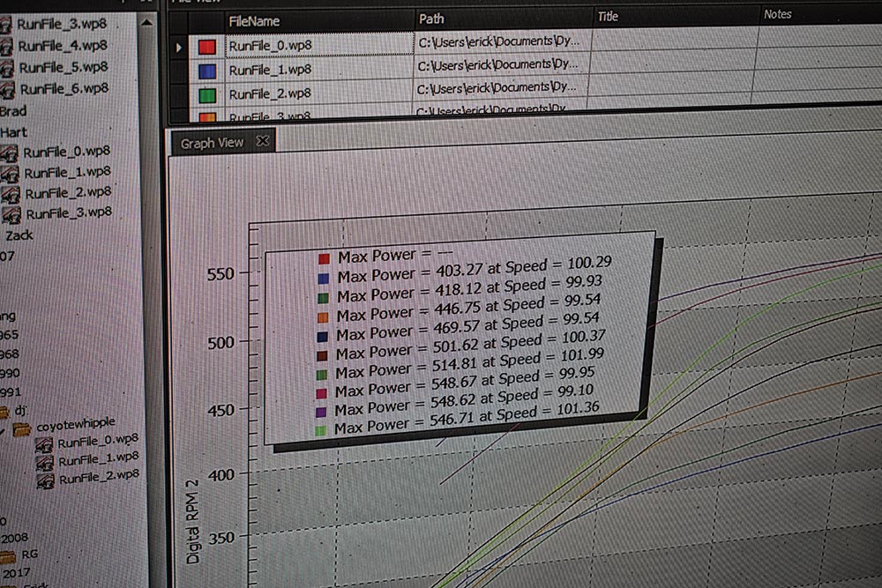882x588 pixels.
Task: Click the RunFile_1.wp8 file icon under Hart
Action: pyautogui.click(x=10, y=175)
